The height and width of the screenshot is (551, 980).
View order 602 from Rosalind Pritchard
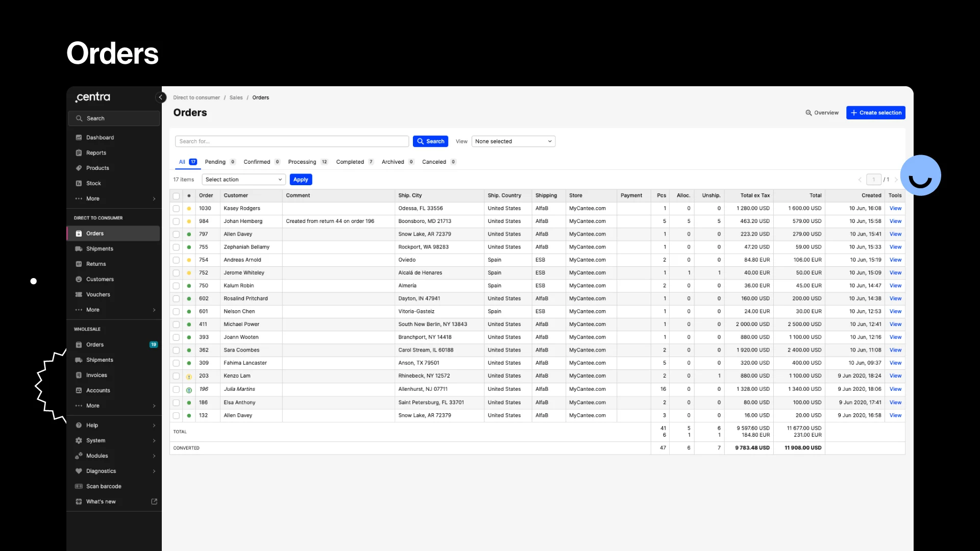point(895,298)
